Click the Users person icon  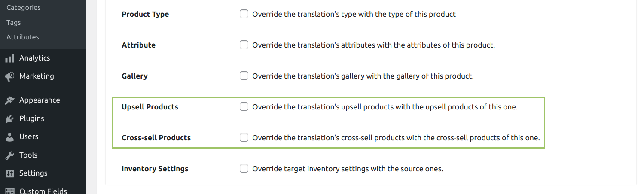coord(9,137)
